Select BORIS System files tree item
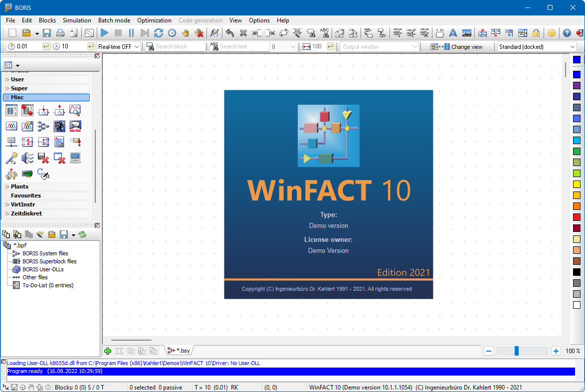Screen dimensions: 585x392 [x=45, y=253]
